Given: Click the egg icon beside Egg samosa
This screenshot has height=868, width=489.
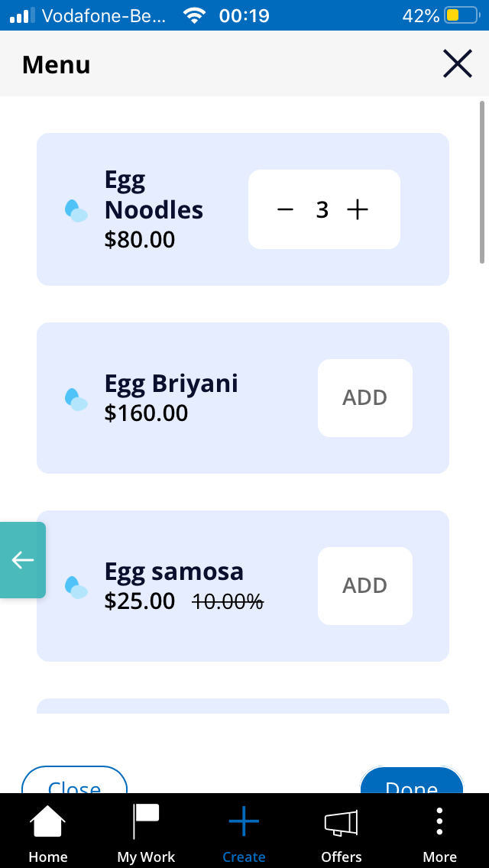Looking at the screenshot, I should point(76,588).
